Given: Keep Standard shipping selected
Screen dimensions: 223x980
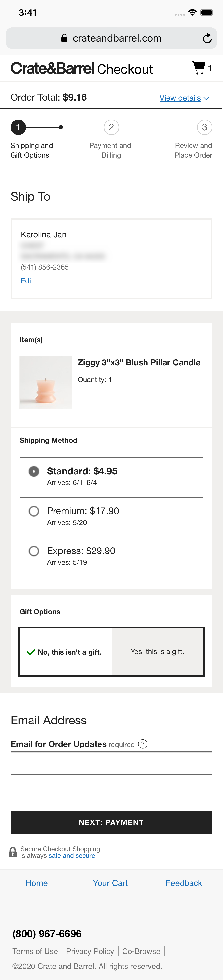Looking at the screenshot, I should click(x=34, y=471).
